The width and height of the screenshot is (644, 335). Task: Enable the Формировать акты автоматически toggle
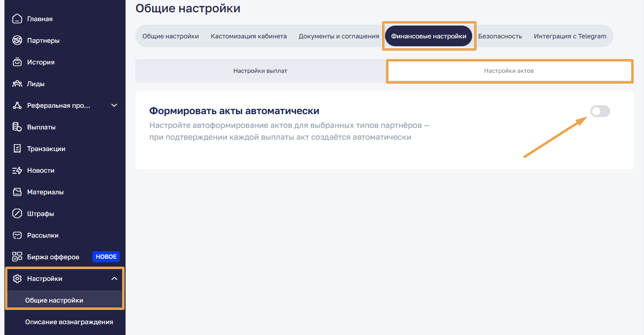[x=600, y=112]
